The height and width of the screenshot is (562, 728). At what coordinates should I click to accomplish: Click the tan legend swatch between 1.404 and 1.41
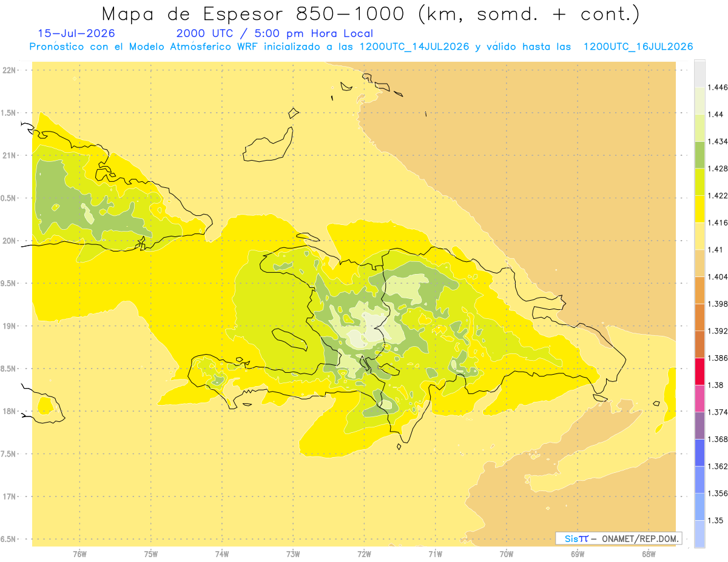(x=699, y=263)
